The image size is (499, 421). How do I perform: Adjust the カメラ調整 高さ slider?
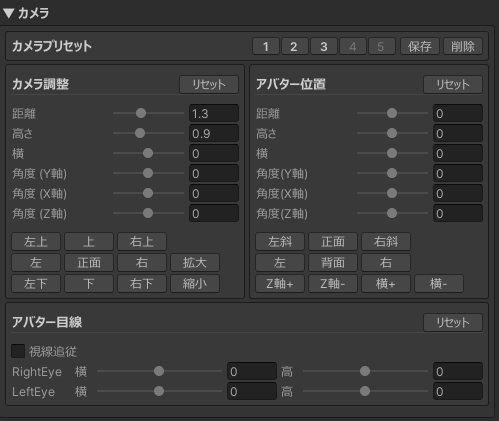148,133
